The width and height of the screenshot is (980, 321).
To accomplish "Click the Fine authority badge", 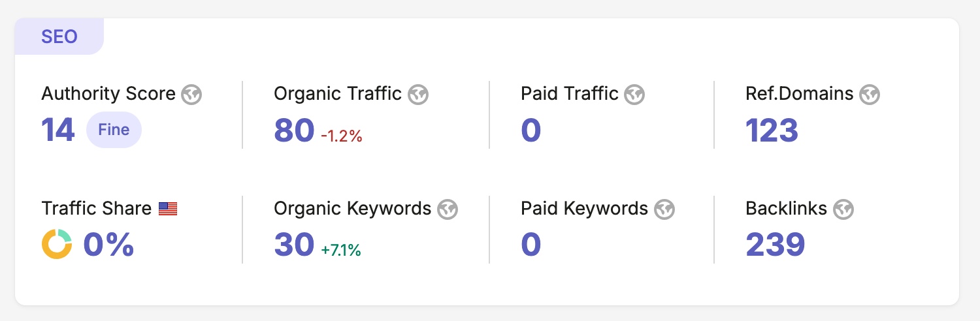I will [114, 130].
